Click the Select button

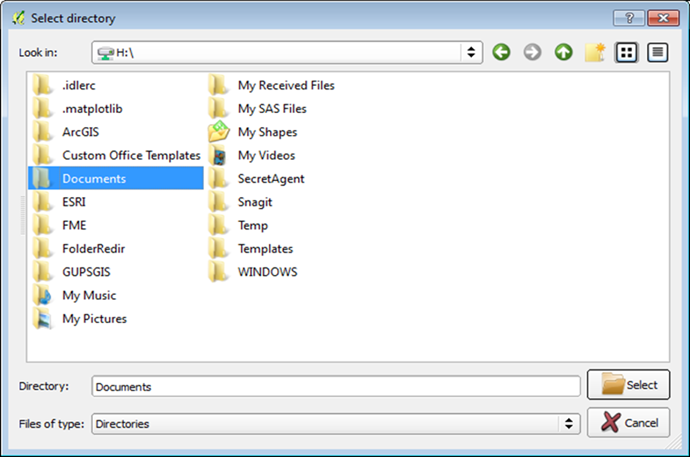[628, 384]
